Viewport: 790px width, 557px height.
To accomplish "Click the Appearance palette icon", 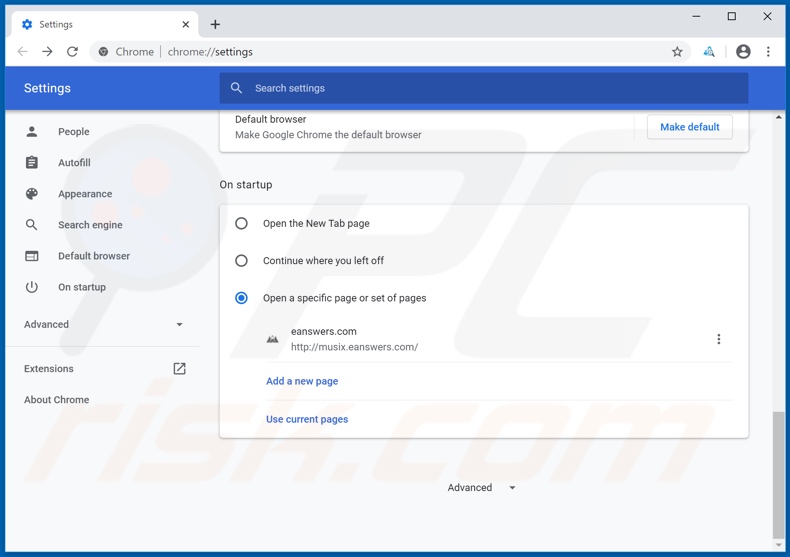I will coord(32,193).
